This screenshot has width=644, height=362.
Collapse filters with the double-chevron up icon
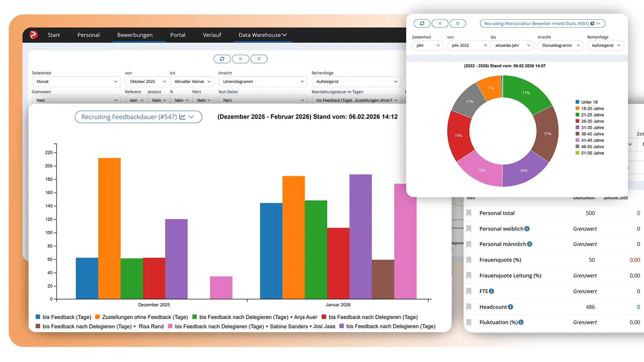click(x=259, y=59)
